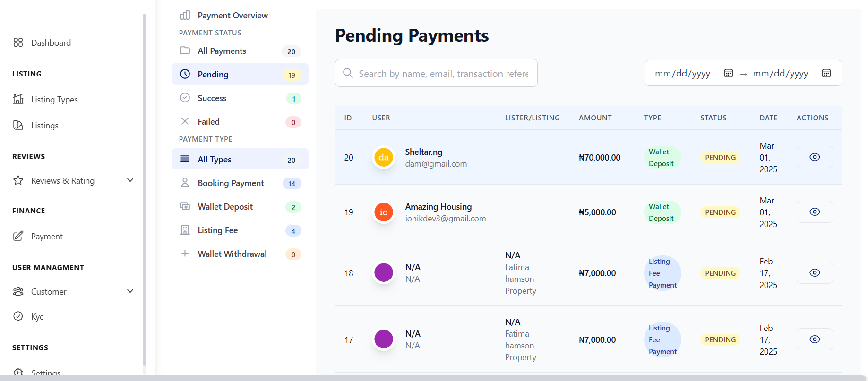
Task: Click the Kyc checkmark badge icon
Action: [x=18, y=316]
